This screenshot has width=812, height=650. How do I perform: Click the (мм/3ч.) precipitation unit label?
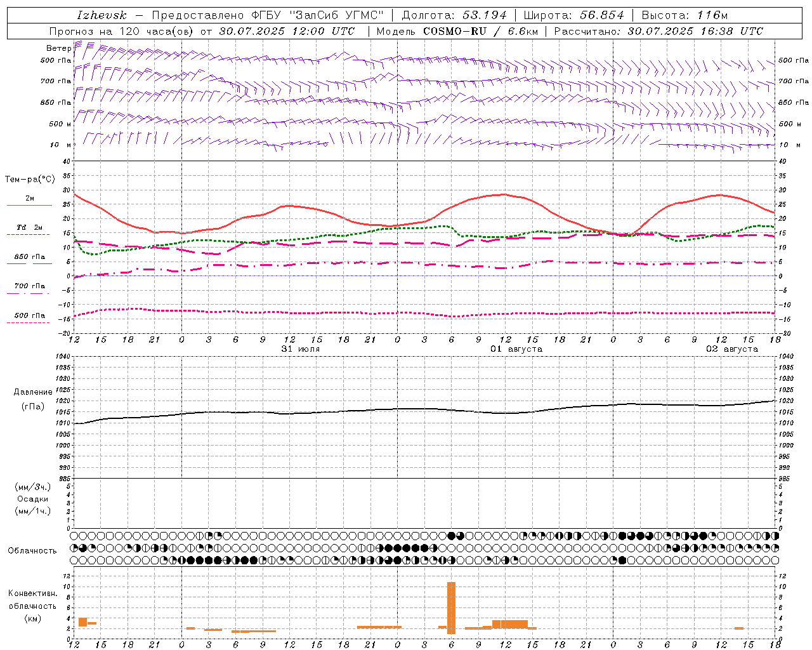pos(33,487)
